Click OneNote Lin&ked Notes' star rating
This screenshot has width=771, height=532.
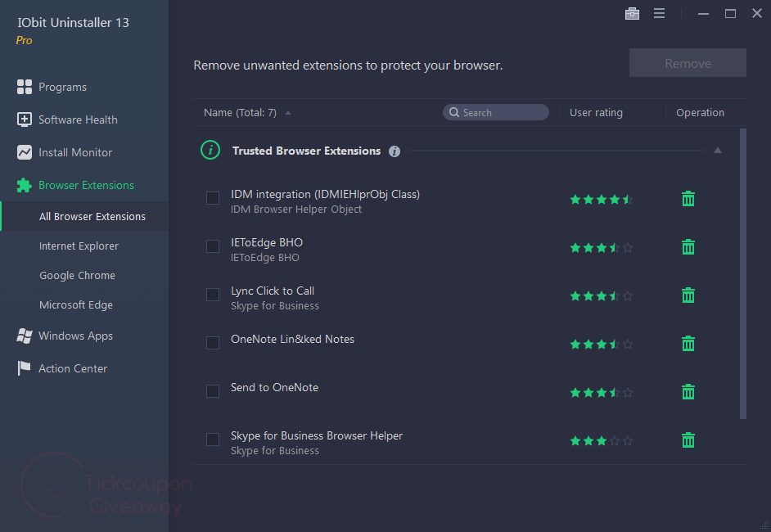point(601,344)
